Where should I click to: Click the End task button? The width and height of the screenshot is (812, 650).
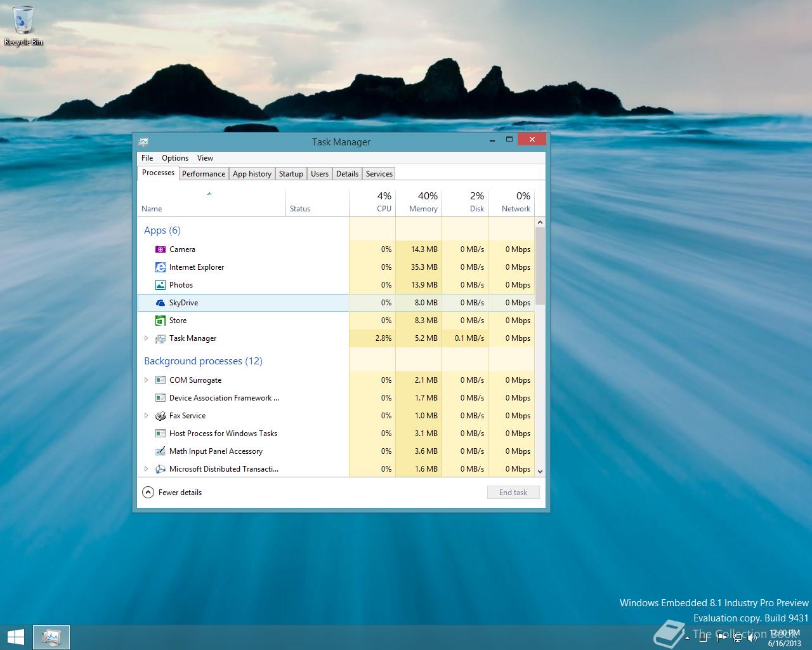click(513, 492)
